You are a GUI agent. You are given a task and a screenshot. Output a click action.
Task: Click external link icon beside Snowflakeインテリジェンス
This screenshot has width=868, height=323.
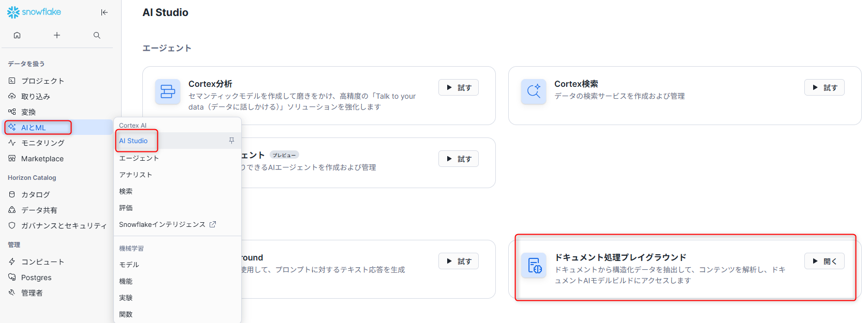[213, 224]
